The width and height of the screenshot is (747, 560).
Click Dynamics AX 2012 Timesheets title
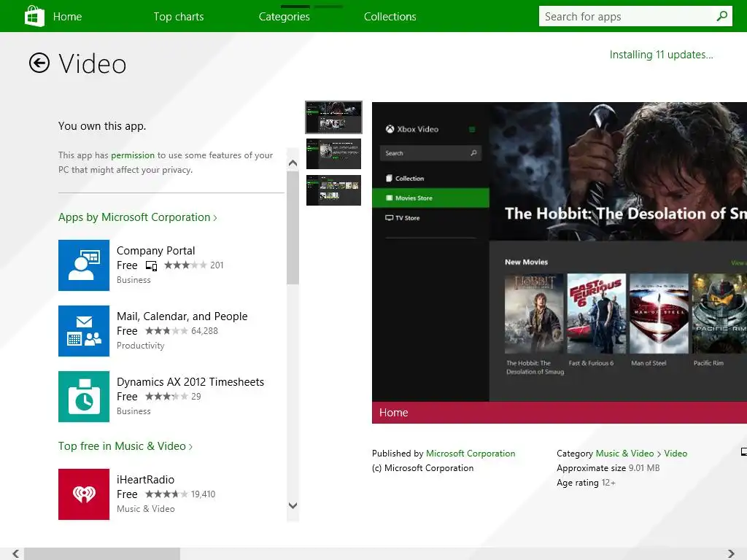(x=190, y=382)
